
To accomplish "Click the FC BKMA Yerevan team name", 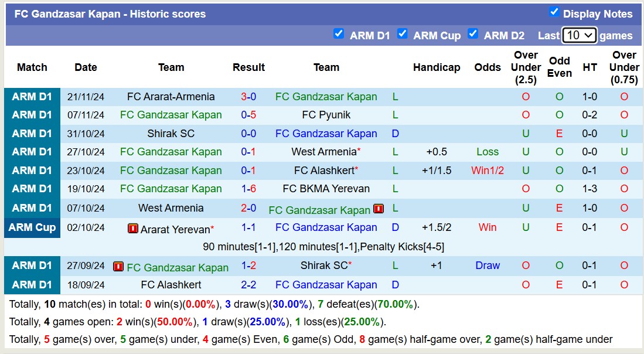I will 326,189.
